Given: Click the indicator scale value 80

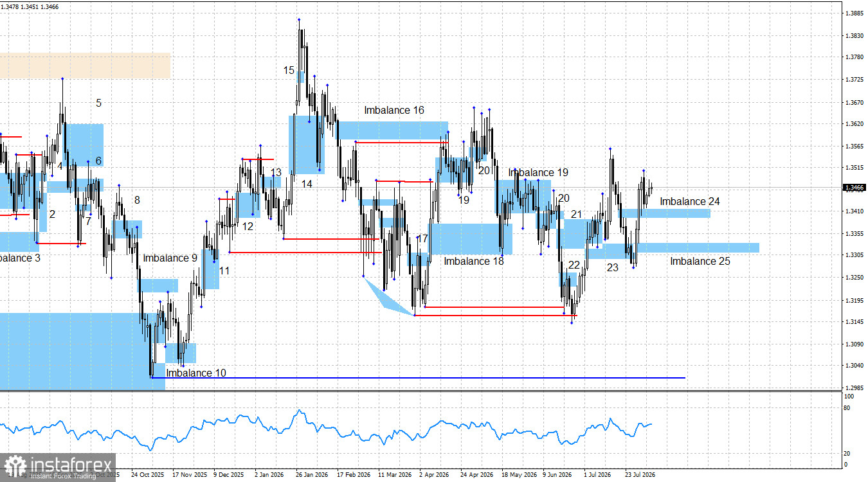Looking at the screenshot, I should (847, 408).
